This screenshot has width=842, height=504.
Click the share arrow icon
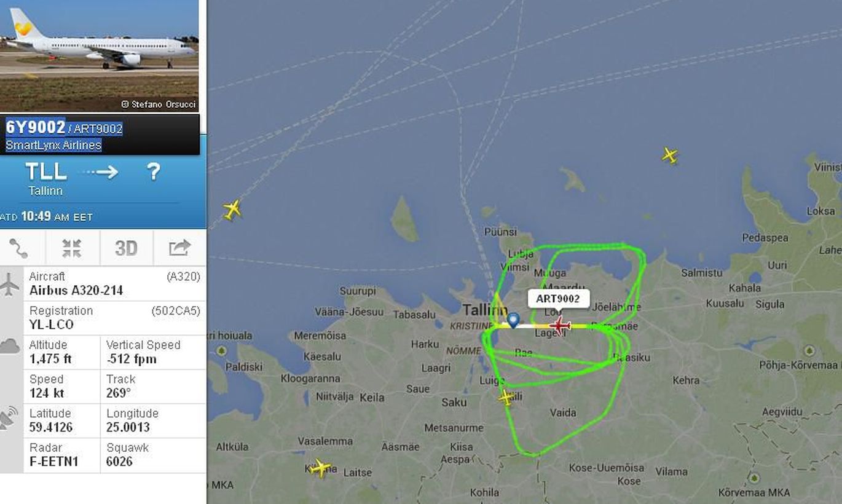(x=179, y=248)
